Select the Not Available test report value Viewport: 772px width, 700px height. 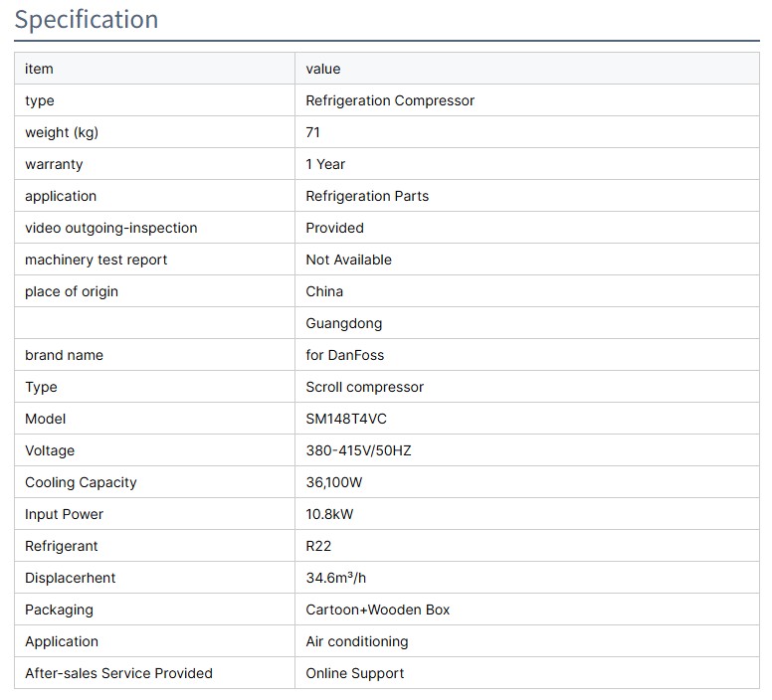[x=348, y=260]
